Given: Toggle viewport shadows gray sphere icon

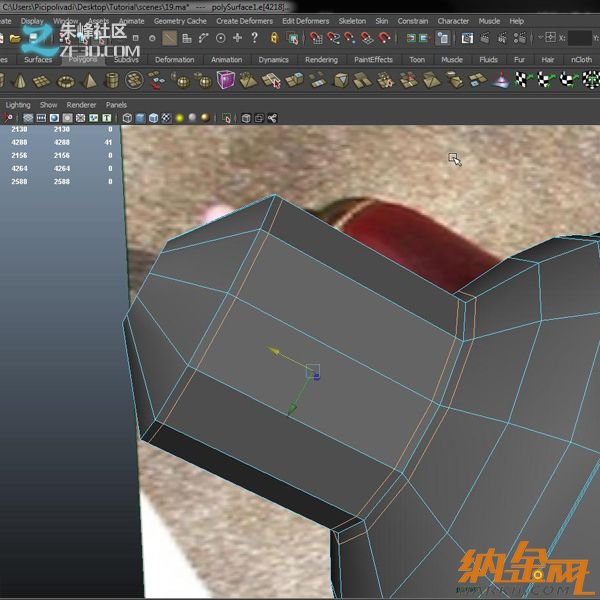Looking at the screenshot, I should (x=192, y=118).
